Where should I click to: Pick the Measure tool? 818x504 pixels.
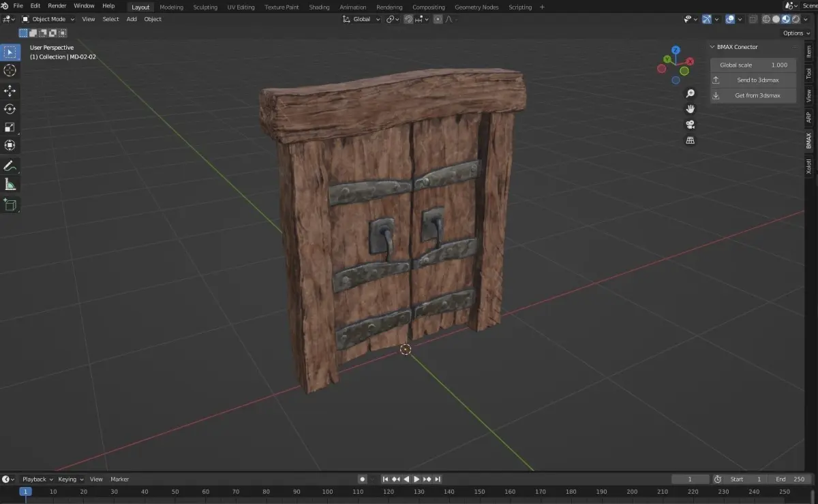coord(10,185)
